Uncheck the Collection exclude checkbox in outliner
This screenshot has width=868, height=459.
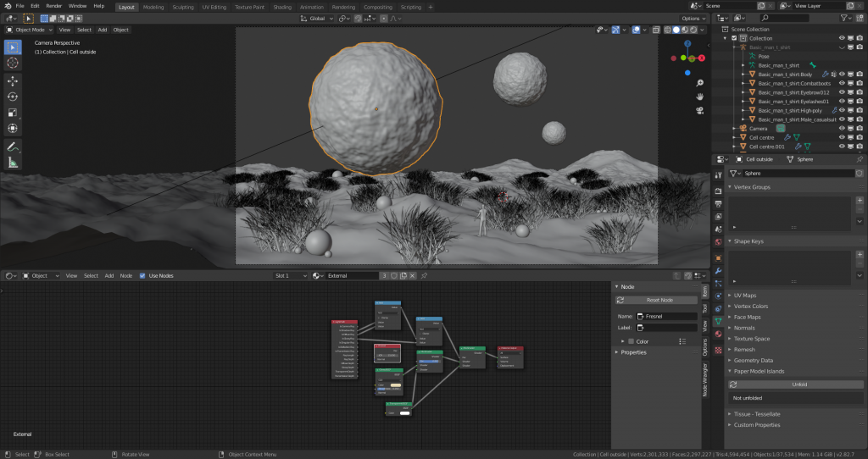click(734, 38)
